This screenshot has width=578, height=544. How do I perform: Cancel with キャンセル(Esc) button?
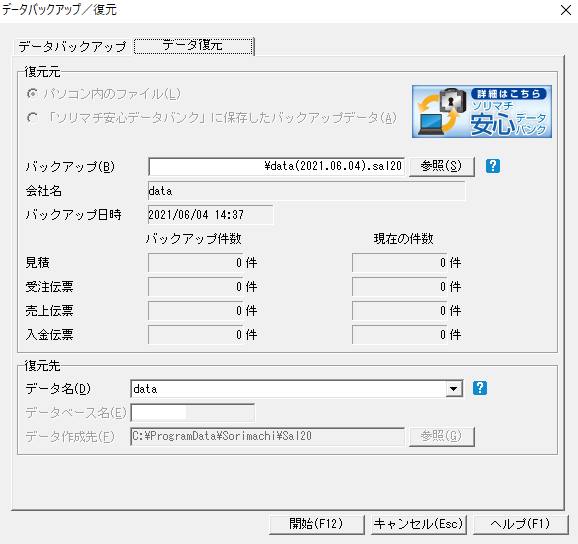pos(418,524)
